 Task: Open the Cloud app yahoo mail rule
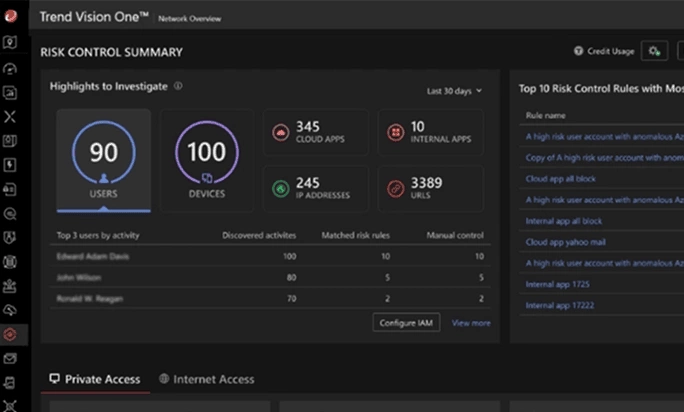[565, 242]
